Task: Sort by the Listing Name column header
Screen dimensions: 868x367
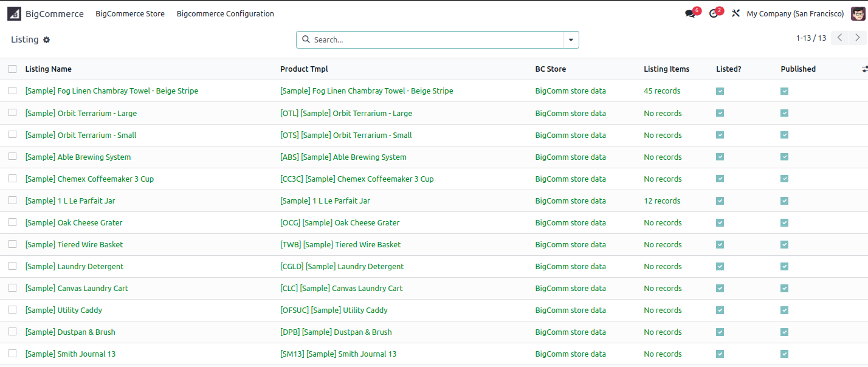Action: pyautogui.click(x=49, y=69)
